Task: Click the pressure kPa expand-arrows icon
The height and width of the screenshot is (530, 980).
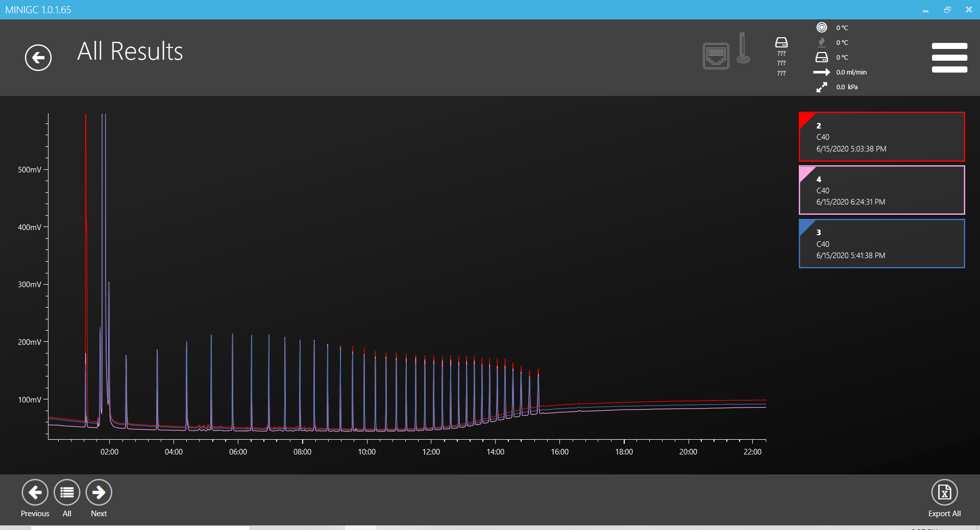Action: coord(821,87)
